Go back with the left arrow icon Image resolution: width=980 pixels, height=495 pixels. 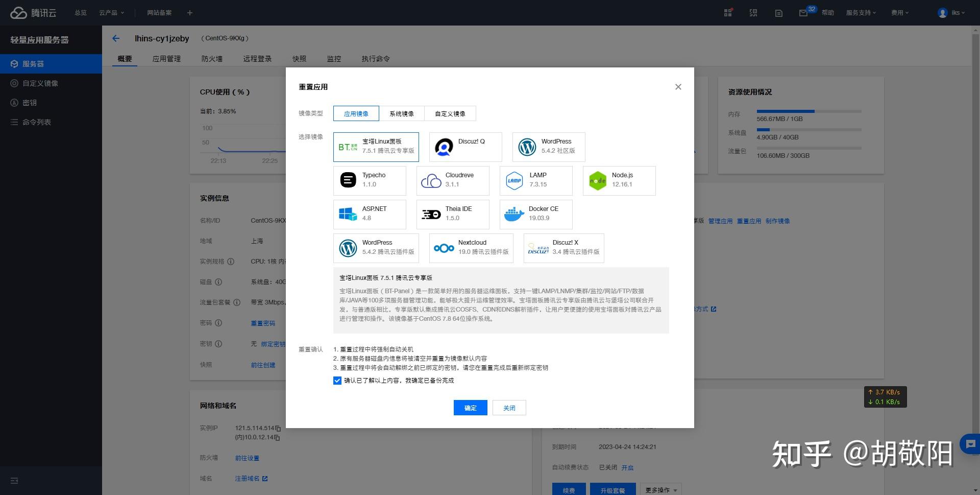[x=116, y=38]
